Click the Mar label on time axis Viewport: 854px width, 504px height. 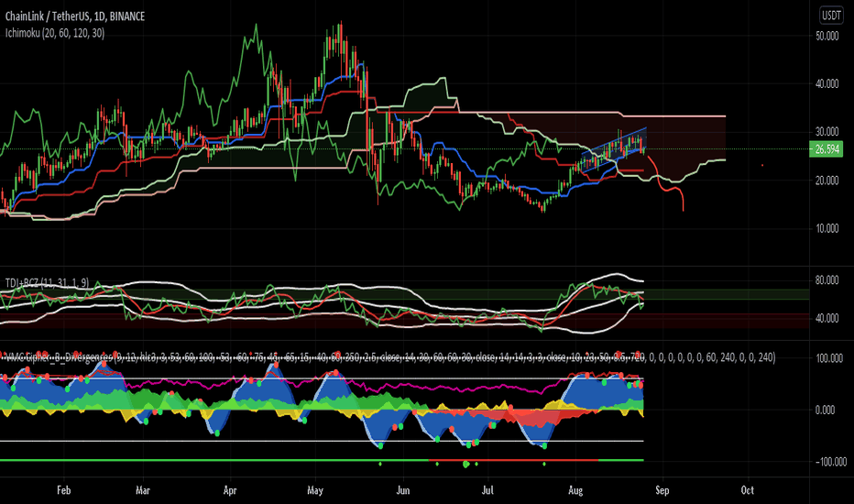tap(142, 490)
